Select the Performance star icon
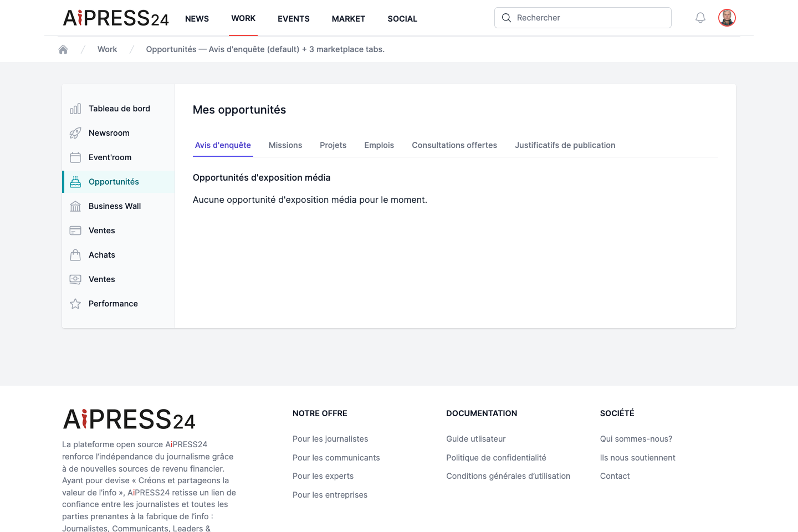 [x=75, y=304]
